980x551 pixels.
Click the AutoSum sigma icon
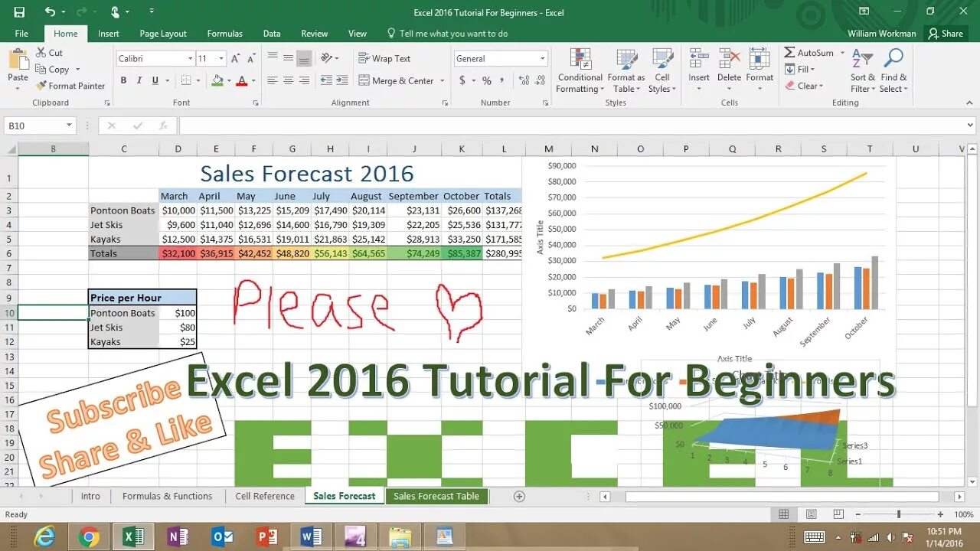pyautogui.click(x=789, y=53)
